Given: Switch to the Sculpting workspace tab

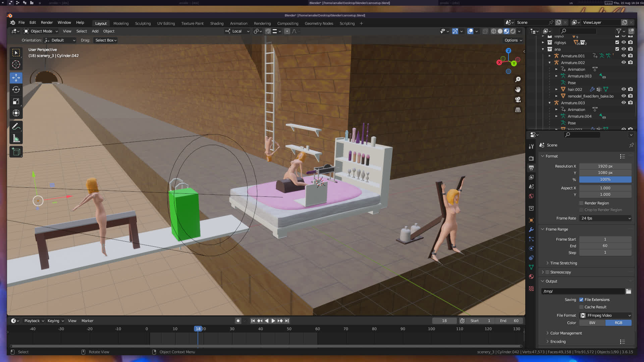Looking at the screenshot, I should [143, 23].
